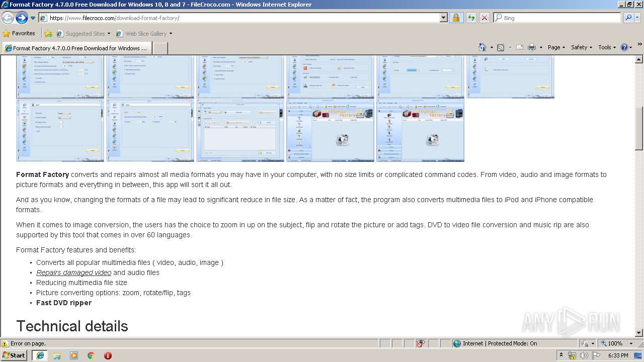This screenshot has width=644, height=362.
Task: Click the Add to Favorites Bar icon
Action: coord(48,34)
